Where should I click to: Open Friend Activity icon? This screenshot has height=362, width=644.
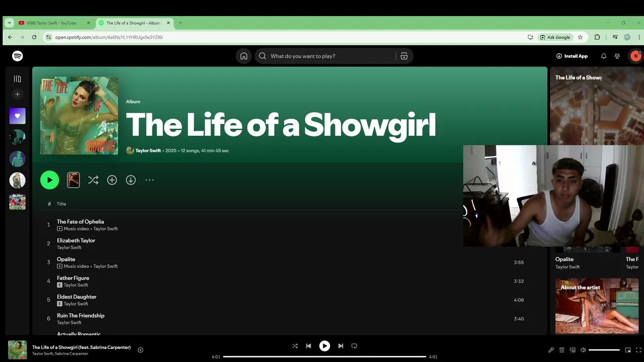pos(617,56)
